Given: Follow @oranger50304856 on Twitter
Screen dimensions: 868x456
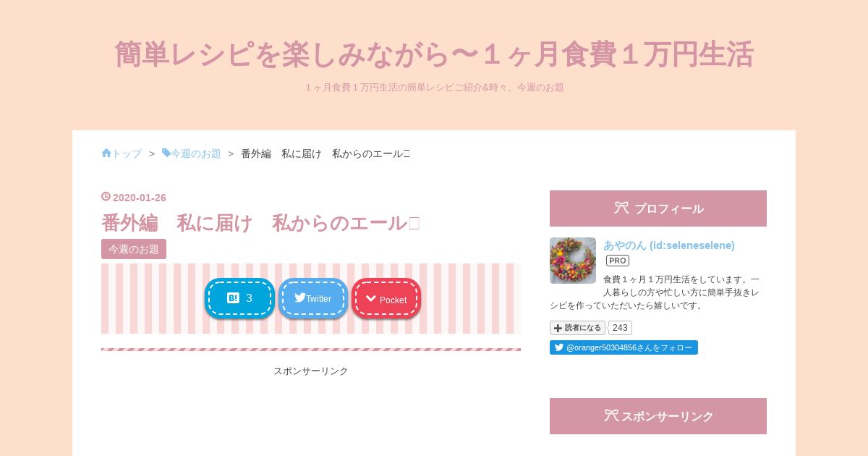Looking at the screenshot, I should pyautogui.click(x=624, y=347).
